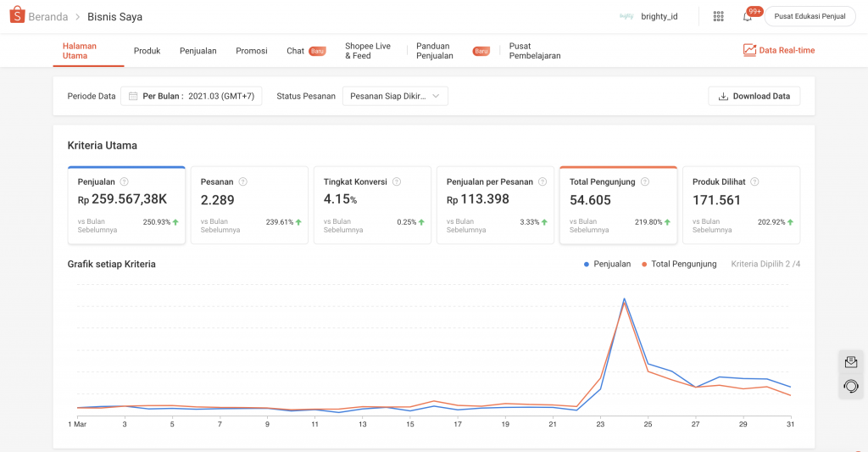Expand the Status Pesanan dropdown
Viewport: 868px width, 452px height.
tap(395, 96)
